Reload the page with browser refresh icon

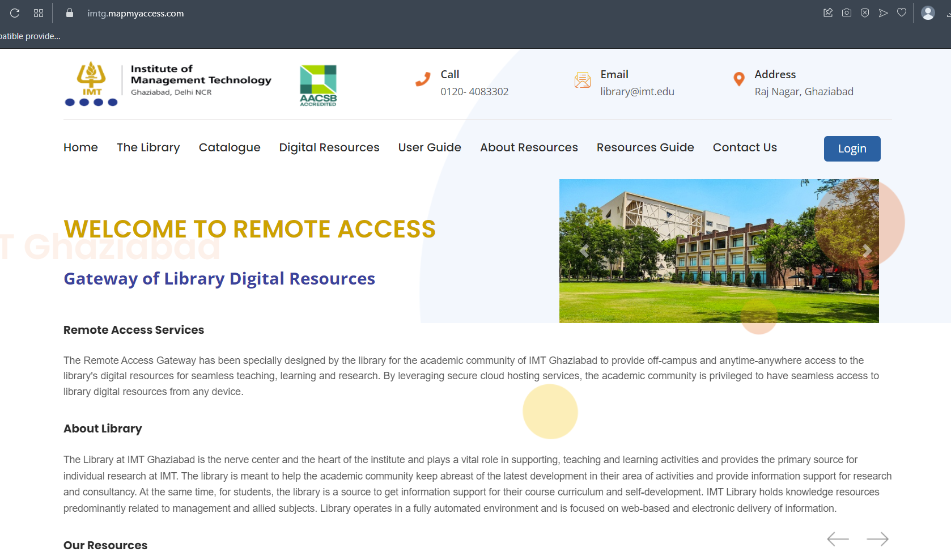pyautogui.click(x=15, y=13)
